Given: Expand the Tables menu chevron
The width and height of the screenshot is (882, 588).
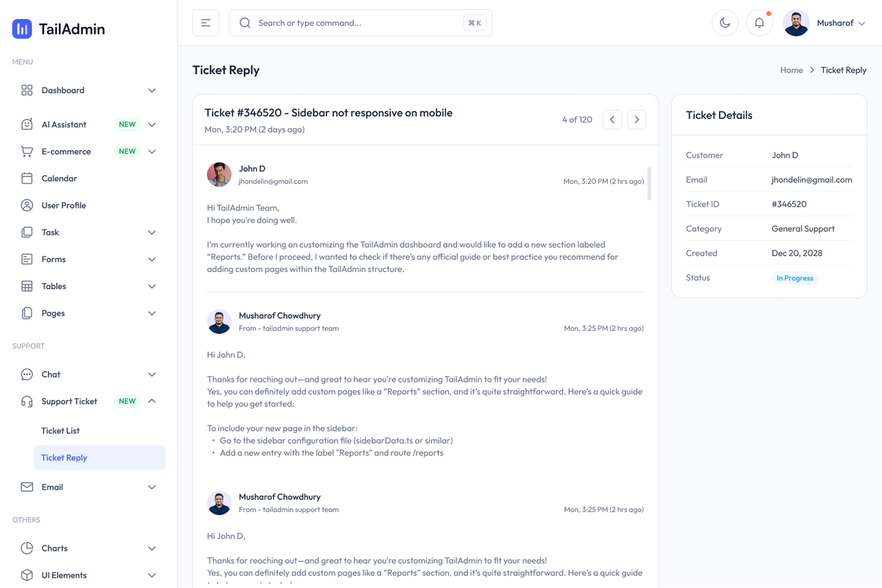Looking at the screenshot, I should pyautogui.click(x=152, y=286).
